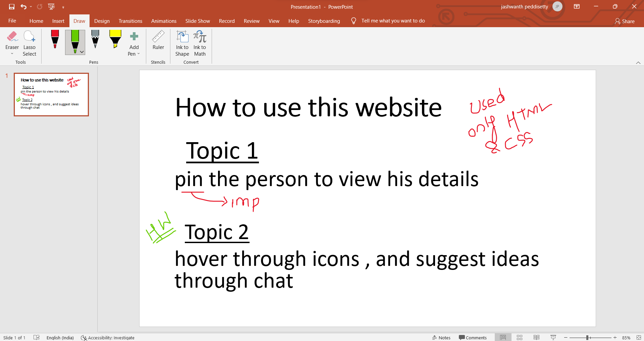Select the yellow highlighter pen

[x=115, y=39]
